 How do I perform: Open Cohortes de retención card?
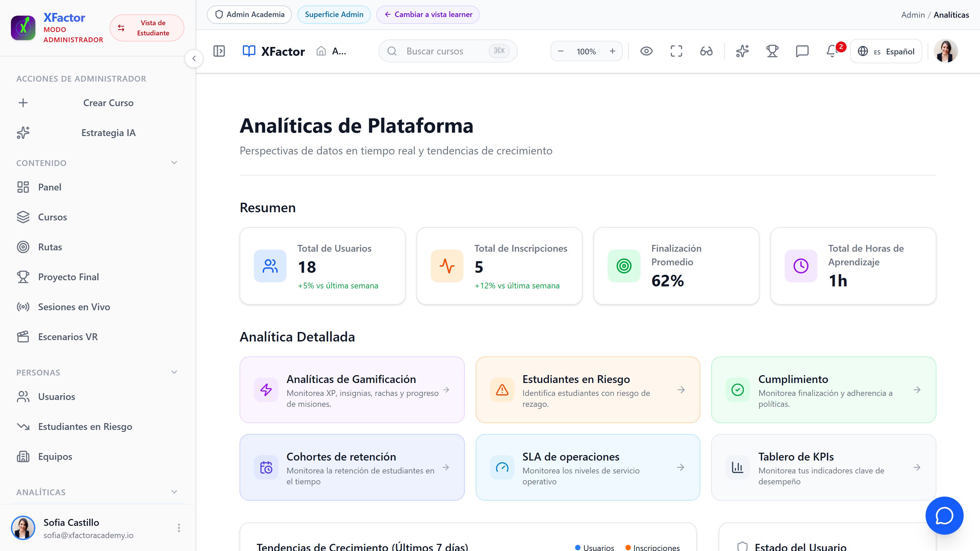tap(352, 467)
